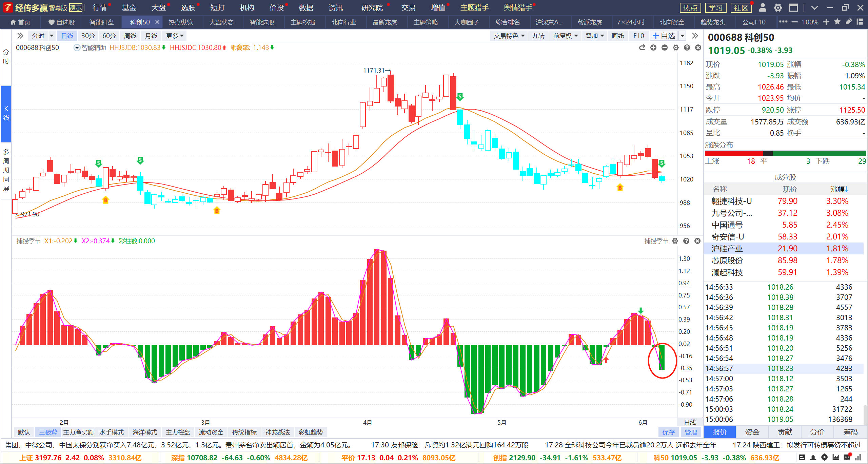Screen dimensions: 868x464
Task: Select the 日线 period toggle
Action: point(67,36)
